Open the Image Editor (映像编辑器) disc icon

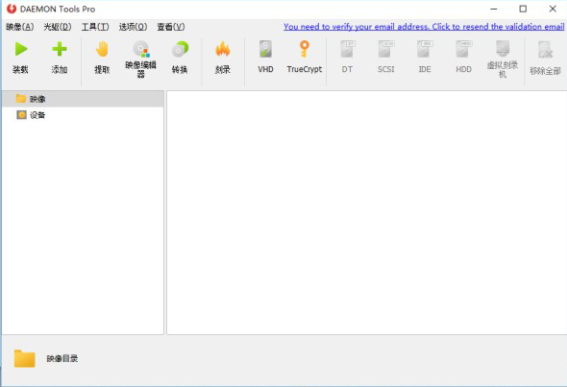tap(141, 49)
